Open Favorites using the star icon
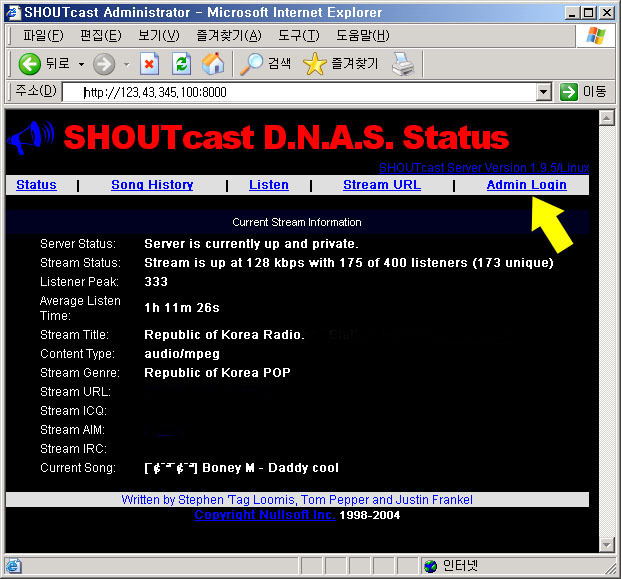621x579 pixels. tap(314, 64)
